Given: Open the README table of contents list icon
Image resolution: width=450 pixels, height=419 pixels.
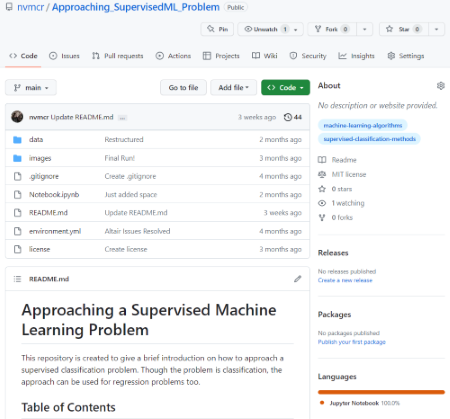Looking at the screenshot, I should coord(17,279).
